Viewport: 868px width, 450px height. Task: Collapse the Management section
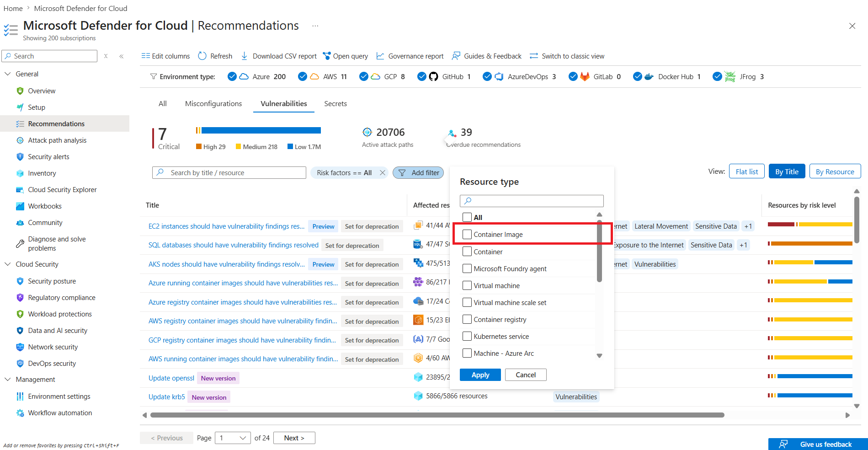coord(7,379)
